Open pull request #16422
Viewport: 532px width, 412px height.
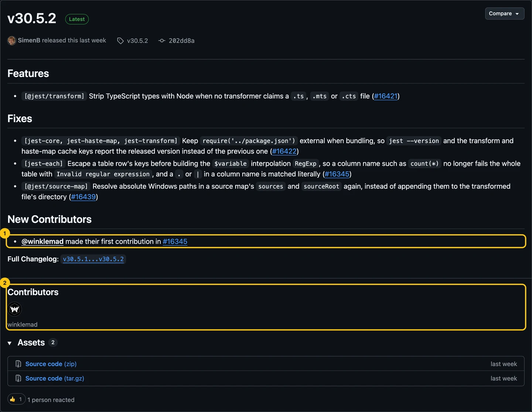coord(284,151)
